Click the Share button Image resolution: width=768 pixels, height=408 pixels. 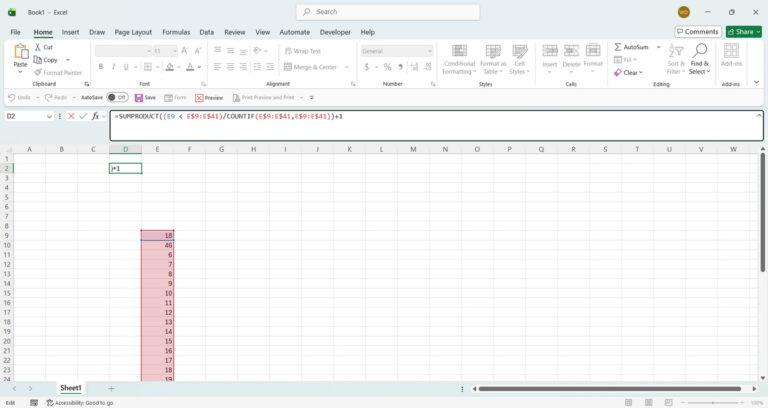744,32
